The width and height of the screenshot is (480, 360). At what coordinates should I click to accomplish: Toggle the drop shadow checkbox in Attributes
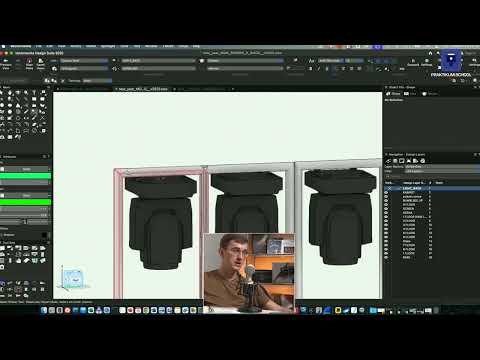(2, 235)
